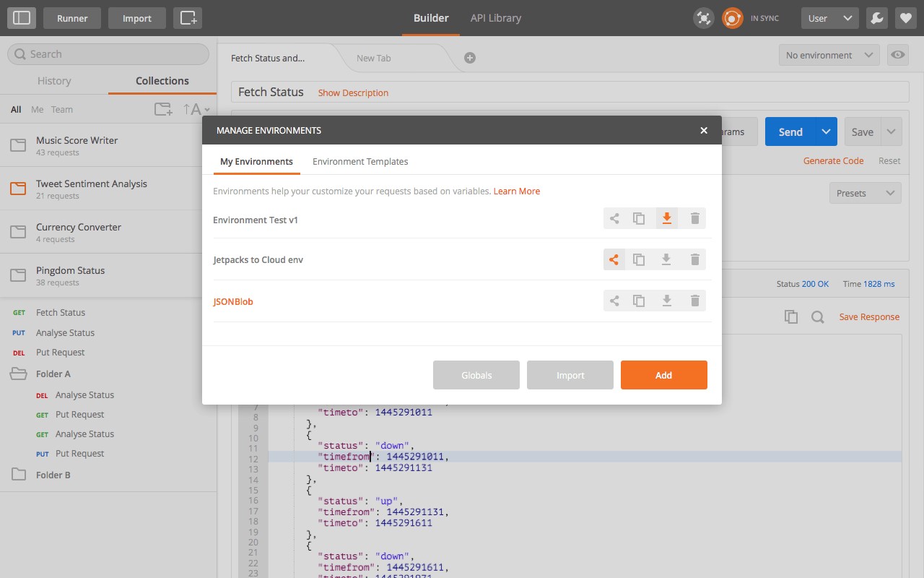
Task: Switch to Environment Templates tab
Action: (360, 161)
